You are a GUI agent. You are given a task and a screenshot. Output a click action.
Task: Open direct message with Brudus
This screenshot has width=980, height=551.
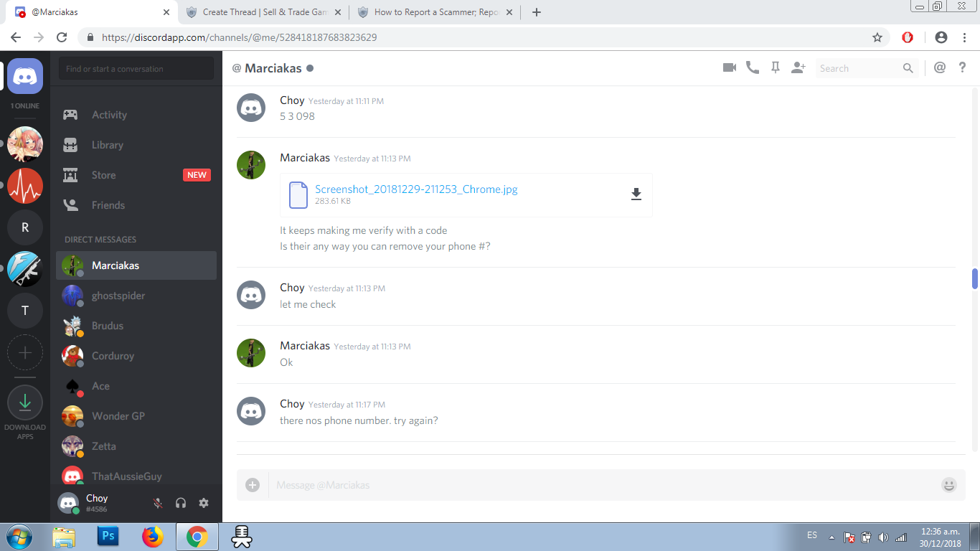136,326
